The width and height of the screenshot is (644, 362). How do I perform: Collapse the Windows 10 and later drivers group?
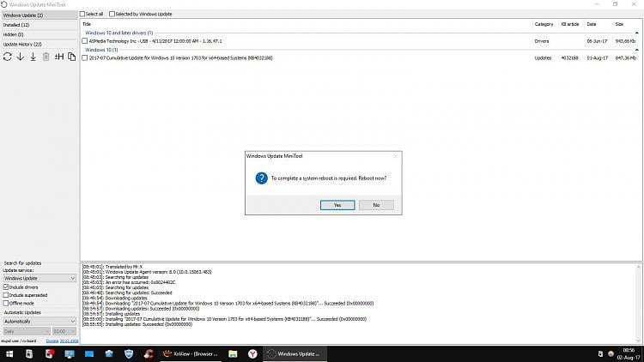pyautogui.click(x=636, y=33)
